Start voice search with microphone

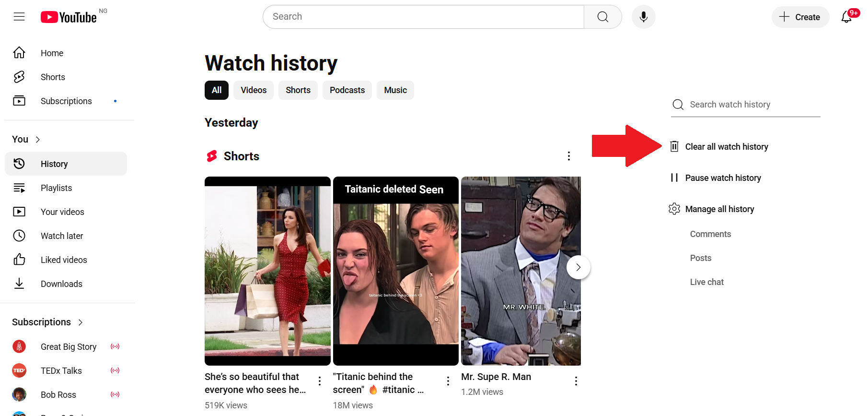click(x=644, y=17)
